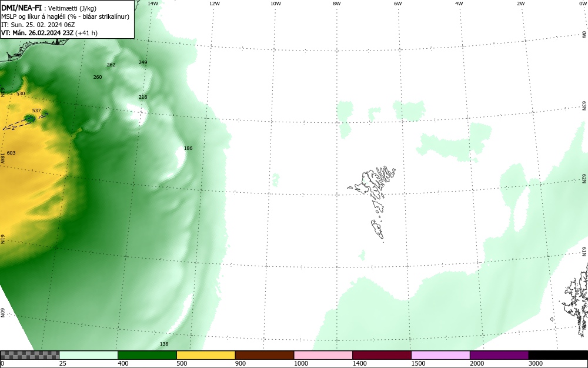Click the legend value 400
The image size is (588, 368).
123,363
